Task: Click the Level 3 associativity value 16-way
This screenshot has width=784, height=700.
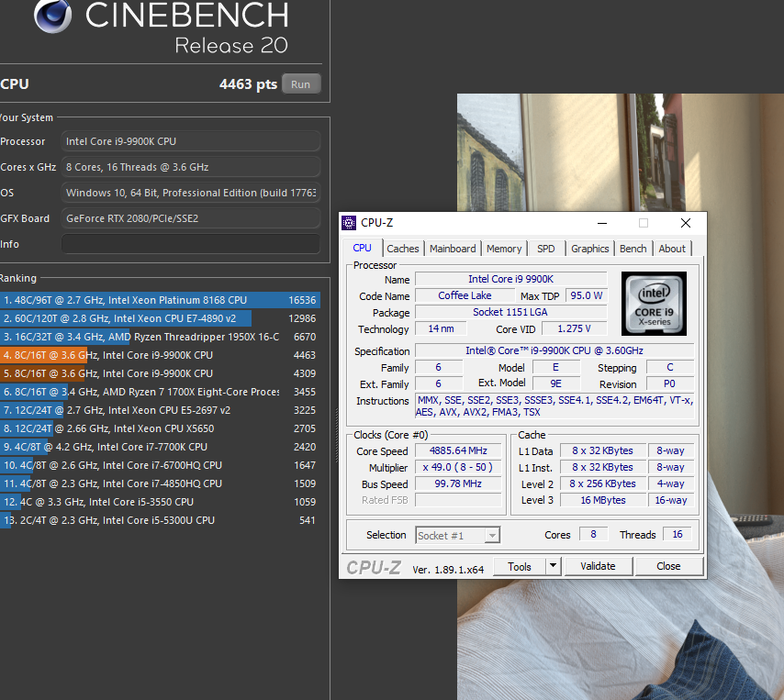Action: (x=671, y=500)
